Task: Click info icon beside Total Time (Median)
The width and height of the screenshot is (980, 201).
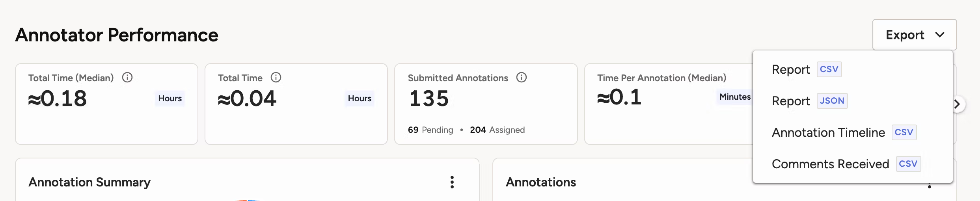Action: tap(127, 77)
